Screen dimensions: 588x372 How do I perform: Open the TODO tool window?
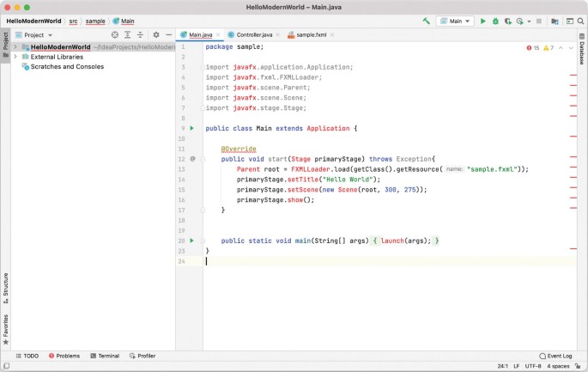point(27,356)
